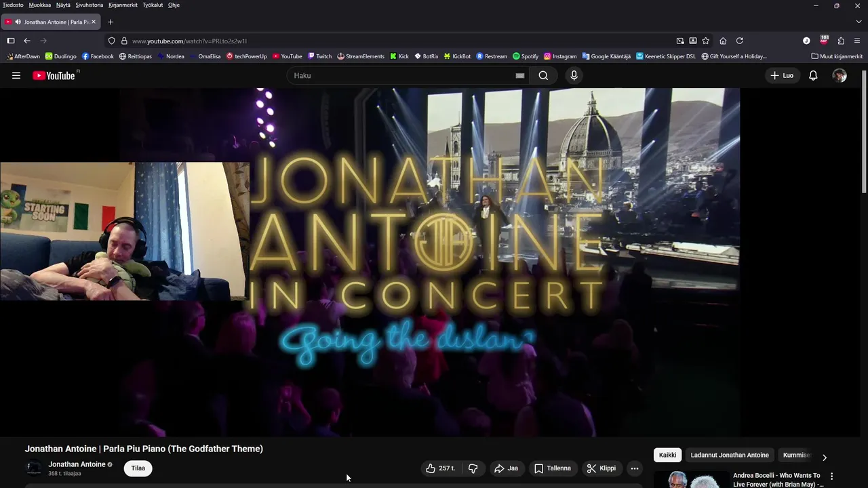868x488 pixels.
Task: Open picture-in-picture icon in address bar
Action: (680, 41)
